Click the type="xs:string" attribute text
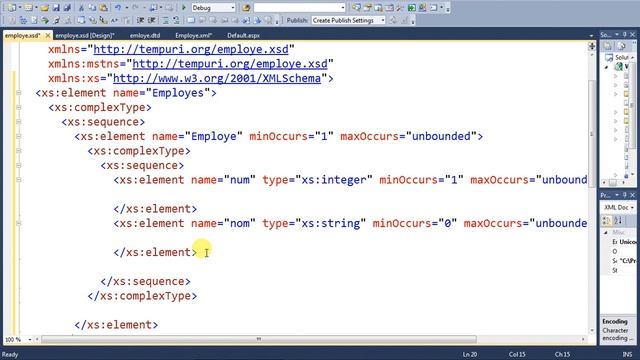 (314, 224)
